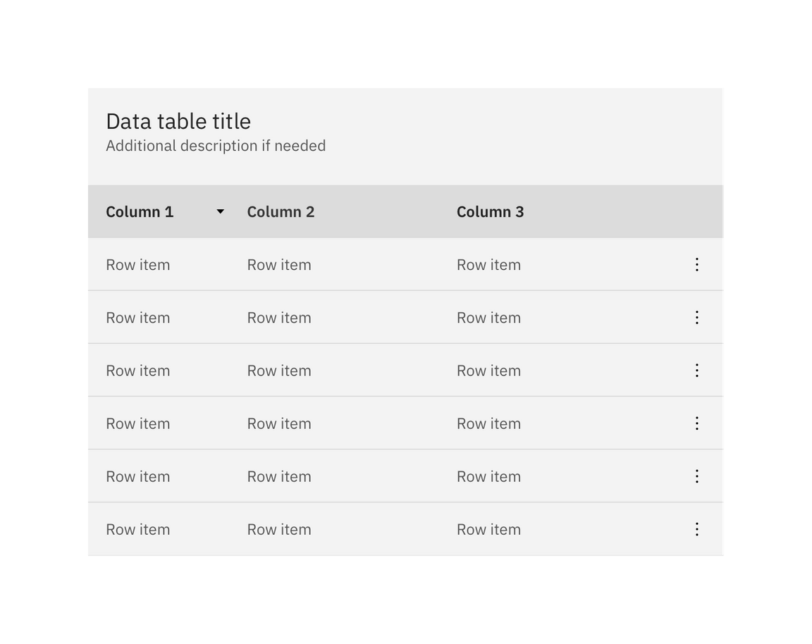Screen dimensions: 812x644
Task: Select the Row item in the first row, Column 1
Action: [x=138, y=264]
